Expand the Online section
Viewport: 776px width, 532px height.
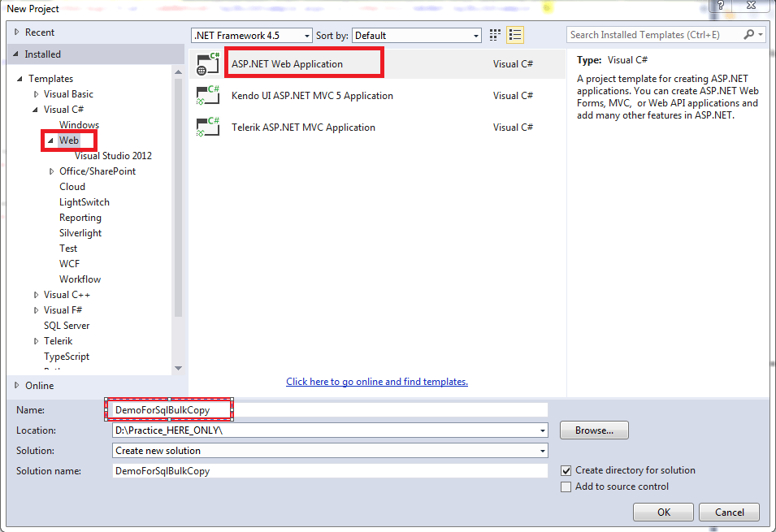pos(17,385)
